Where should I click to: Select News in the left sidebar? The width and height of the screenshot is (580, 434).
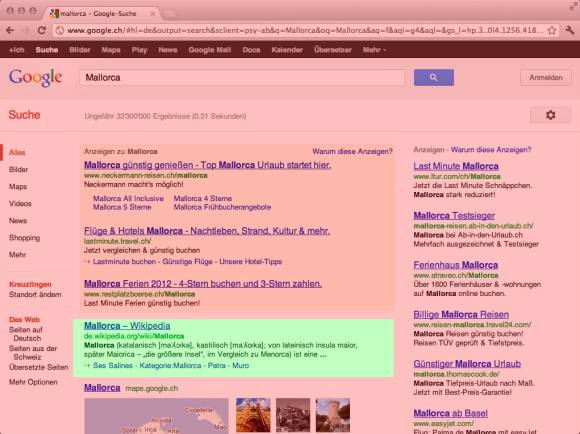(x=18, y=221)
